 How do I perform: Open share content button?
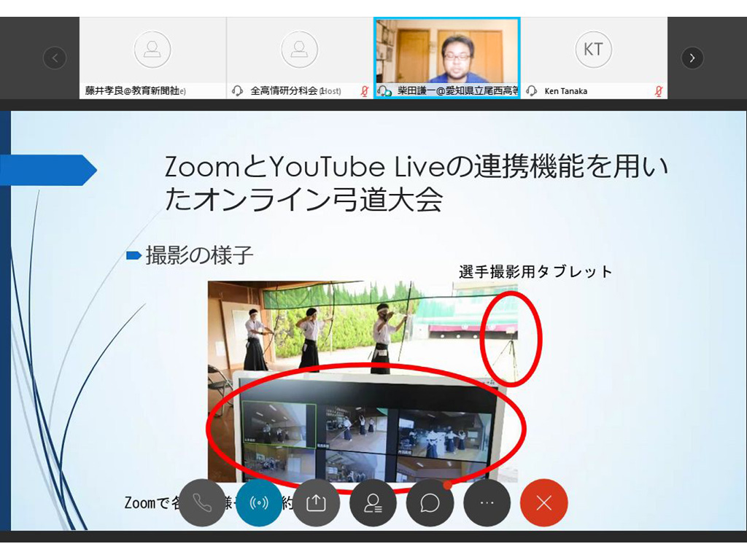click(x=316, y=503)
